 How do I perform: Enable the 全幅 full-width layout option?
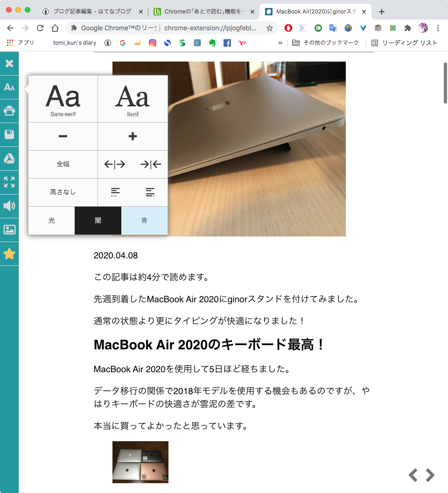(63, 164)
